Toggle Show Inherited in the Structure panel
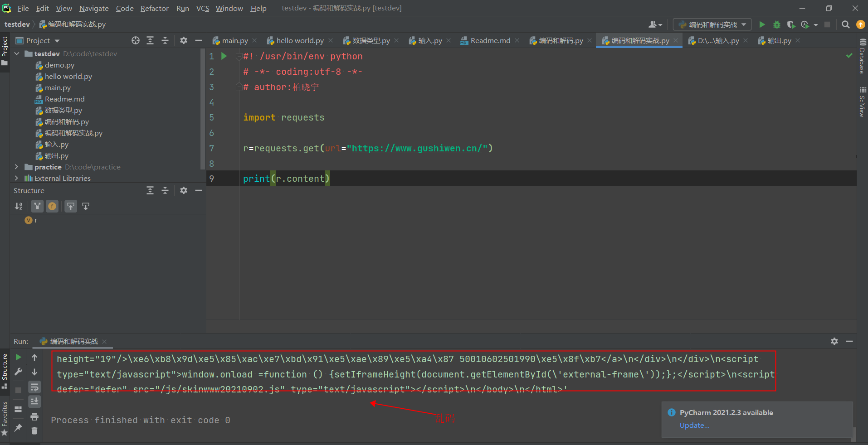The width and height of the screenshot is (868, 445). coord(37,206)
